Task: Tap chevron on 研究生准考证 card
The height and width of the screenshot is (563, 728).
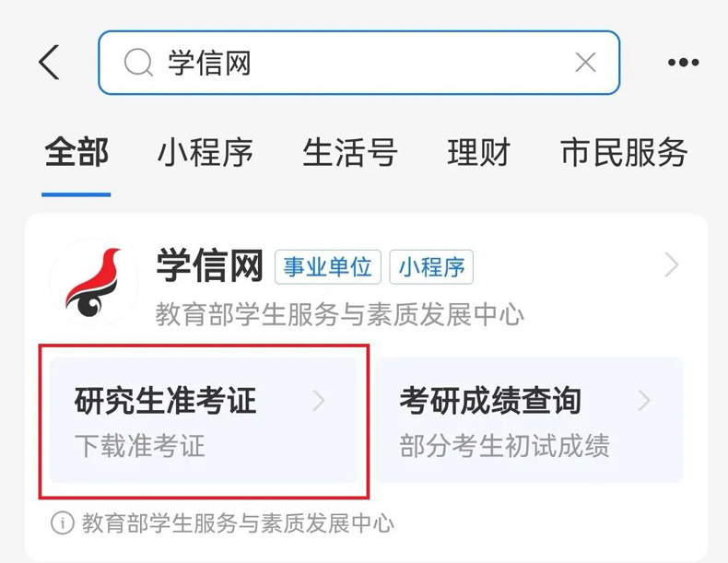Action: click(x=319, y=401)
